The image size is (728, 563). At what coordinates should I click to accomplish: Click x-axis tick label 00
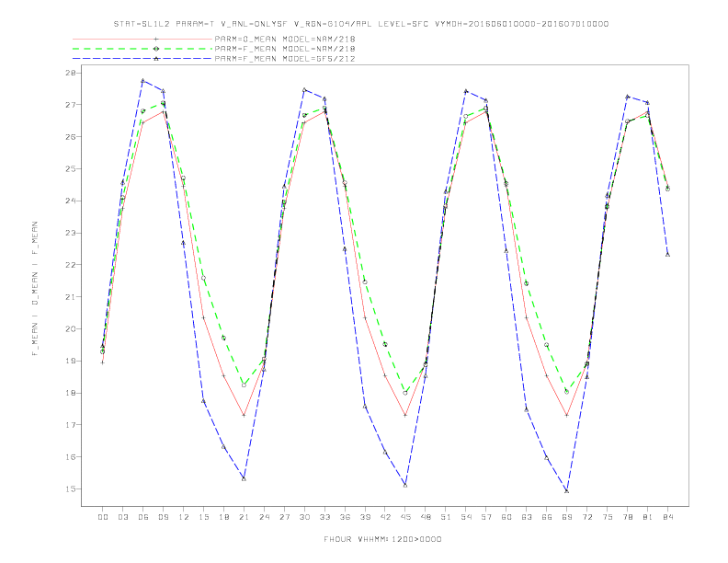coord(103,517)
